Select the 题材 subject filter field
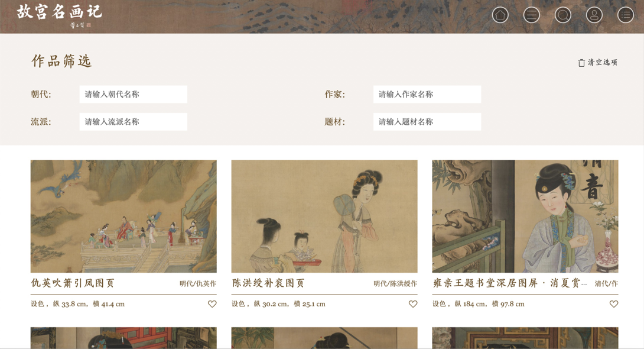This screenshot has height=349, width=644. click(x=427, y=122)
